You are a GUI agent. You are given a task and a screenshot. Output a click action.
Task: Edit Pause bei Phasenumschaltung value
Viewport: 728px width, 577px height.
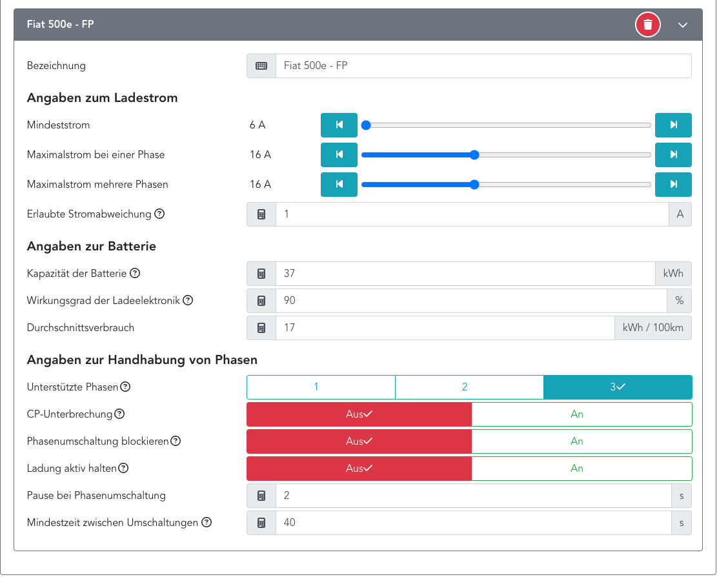(474, 496)
